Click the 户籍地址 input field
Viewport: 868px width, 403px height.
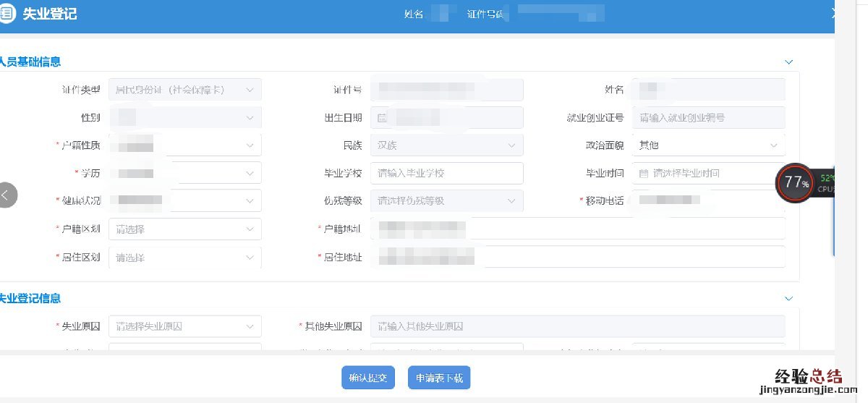coord(622,229)
